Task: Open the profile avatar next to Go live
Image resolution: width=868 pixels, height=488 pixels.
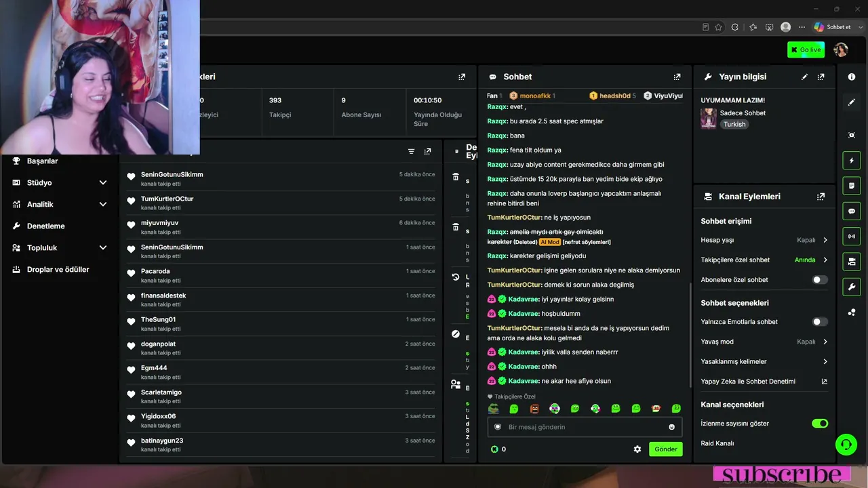Action: [x=841, y=49]
